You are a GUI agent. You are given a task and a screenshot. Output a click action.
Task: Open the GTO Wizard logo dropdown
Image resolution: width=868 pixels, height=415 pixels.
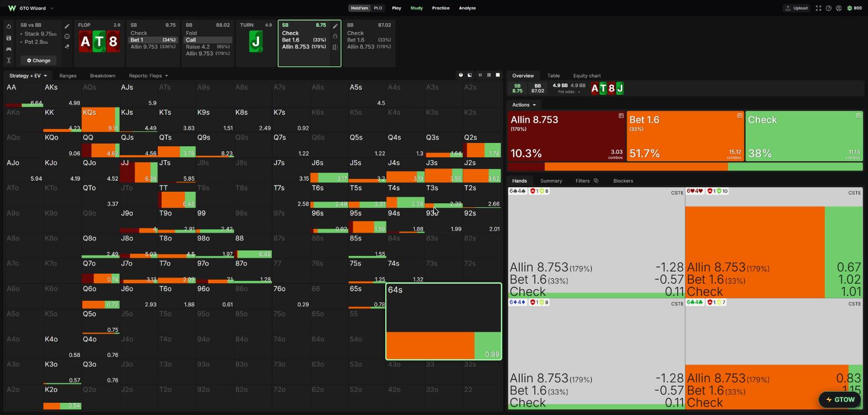[31, 8]
